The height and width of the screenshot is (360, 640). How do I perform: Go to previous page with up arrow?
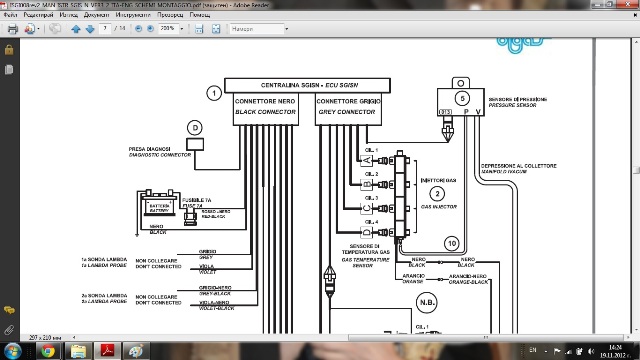tap(76, 29)
